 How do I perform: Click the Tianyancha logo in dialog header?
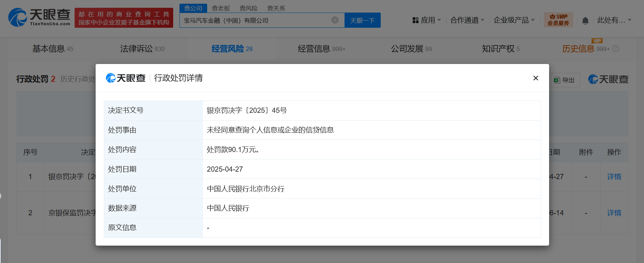126,78
